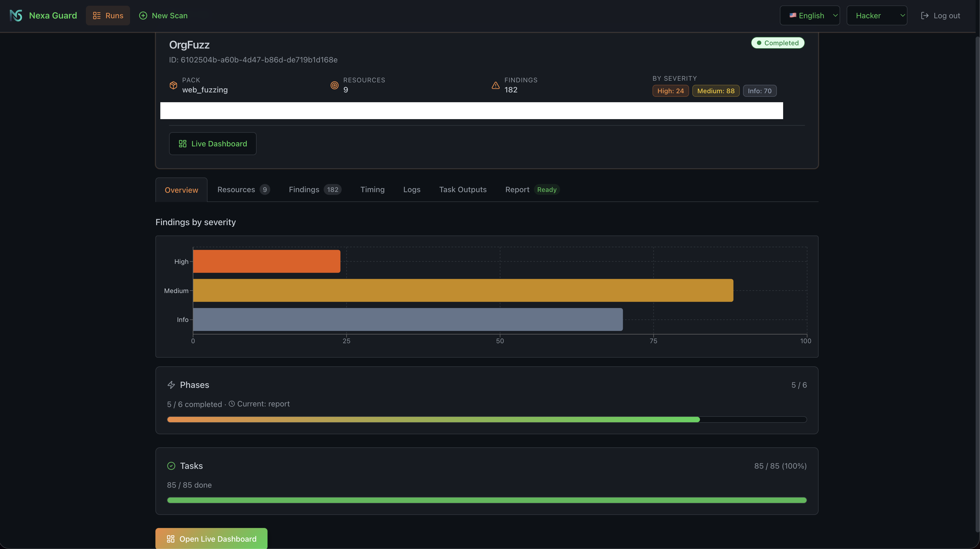This screenshot has width=980, height=549.
Task: Open the Hacker role dropdown
Action: [x=877, y=16]
